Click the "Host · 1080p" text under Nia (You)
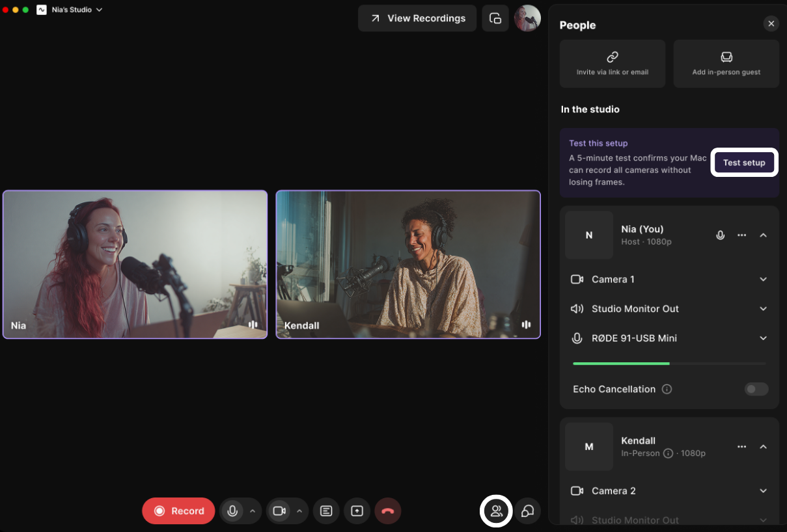Image resolution: width=787 pixels, height=532 pixels. [x=646, y=241]
